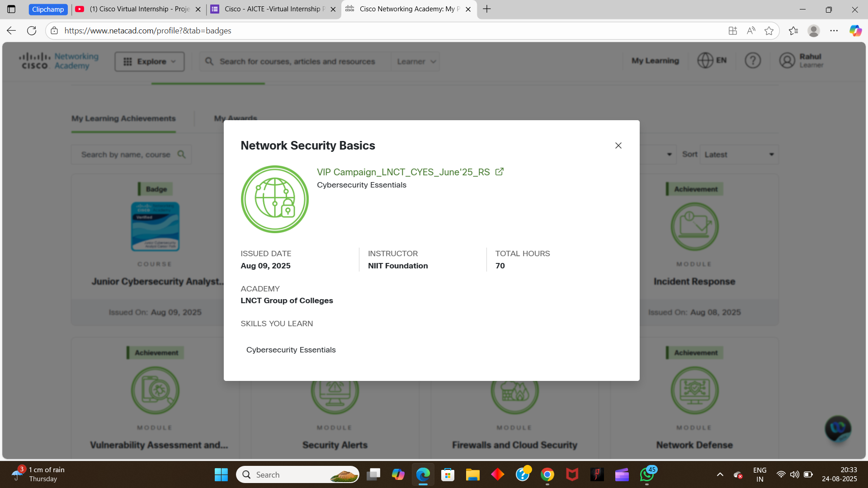Screen dimensions: 868x488
Task: Open a new browser tab
Action: (486, 9)
